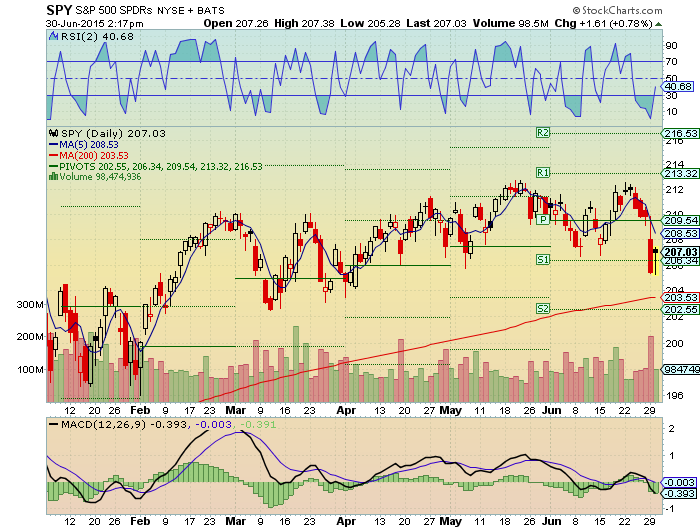Click the candlestick icon beside SPY (Daily)
The height and width of the screenshot is (530, 700).
pos(54,133)
